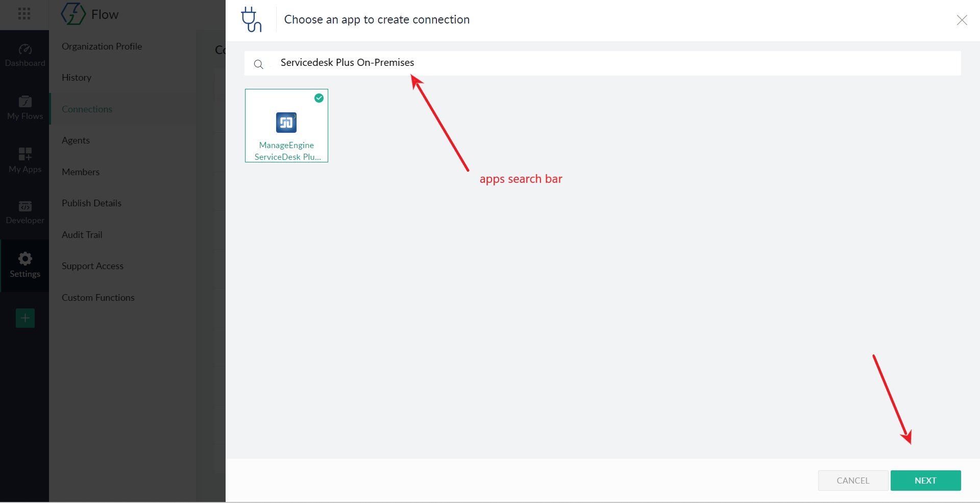Click the ManageEngine ServiceDesk Plus app logo
Screen dimensions: 980x503
(x=286, y=123)
